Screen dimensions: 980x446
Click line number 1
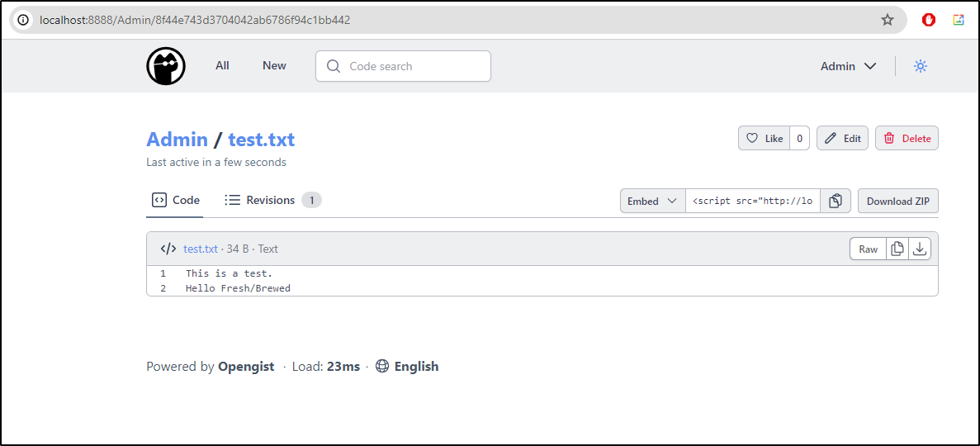[163, 273]
